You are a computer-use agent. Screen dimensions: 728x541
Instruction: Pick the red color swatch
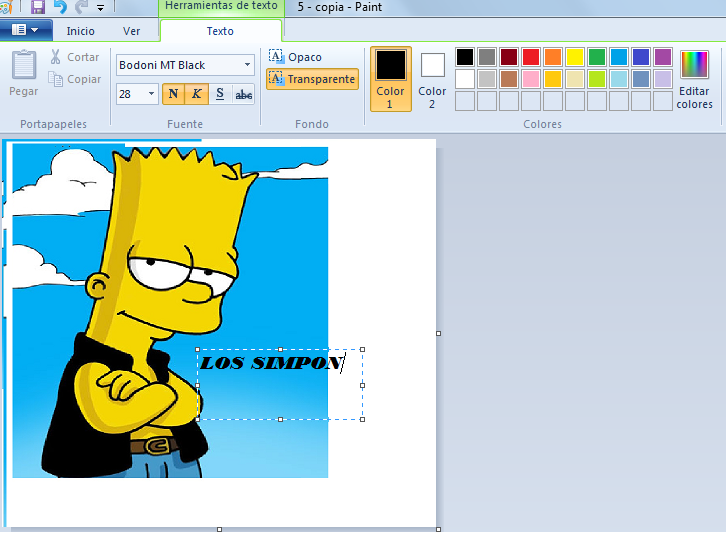pos(531,57)
